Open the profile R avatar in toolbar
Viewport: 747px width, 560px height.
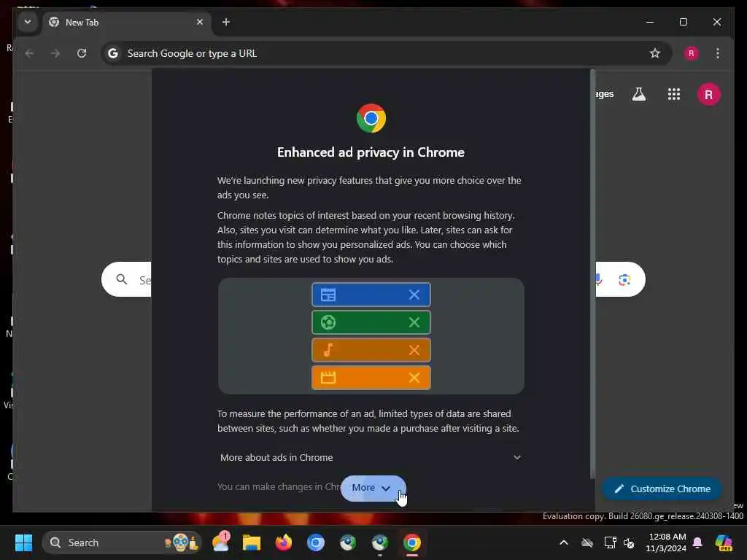point(692,53)
